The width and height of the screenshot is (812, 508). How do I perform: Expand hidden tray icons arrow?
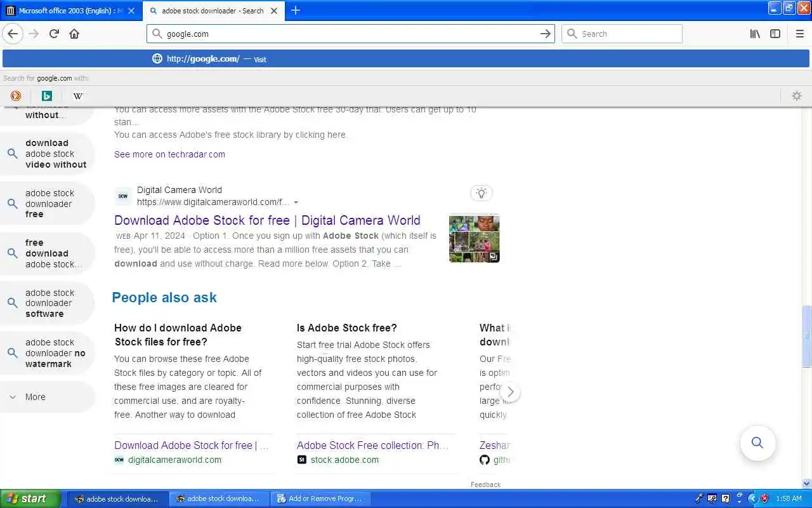pyautogui.click(x=752, y=498)
